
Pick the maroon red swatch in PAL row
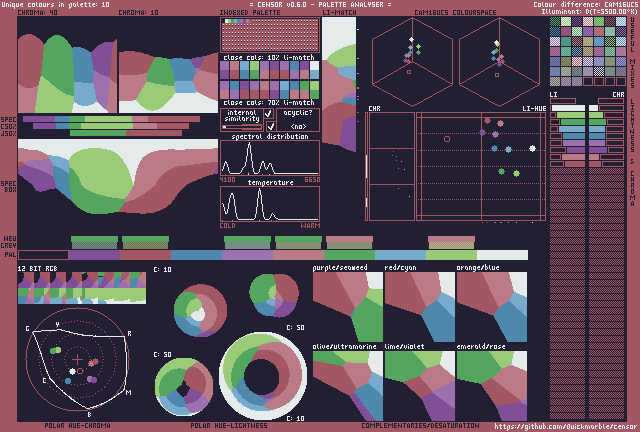point(145,255)
